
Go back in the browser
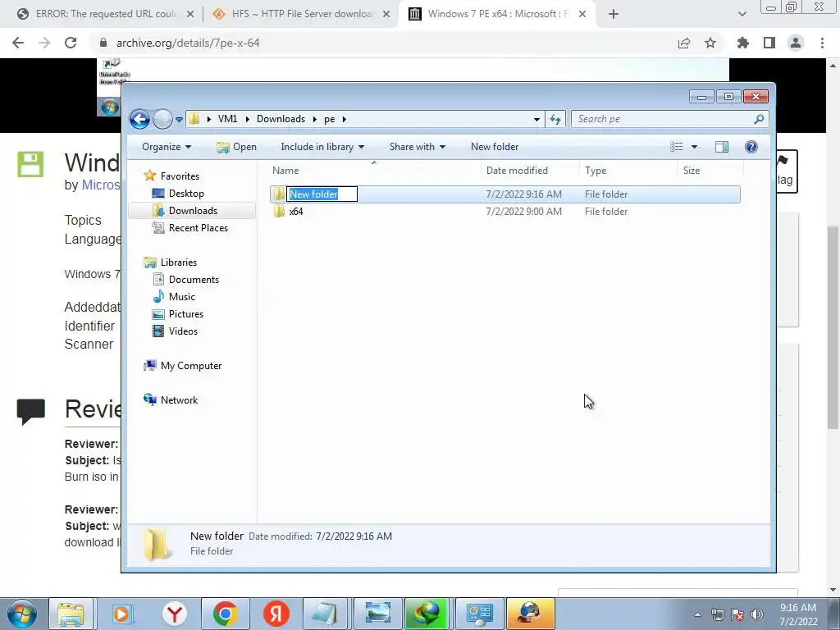[18, 43]
